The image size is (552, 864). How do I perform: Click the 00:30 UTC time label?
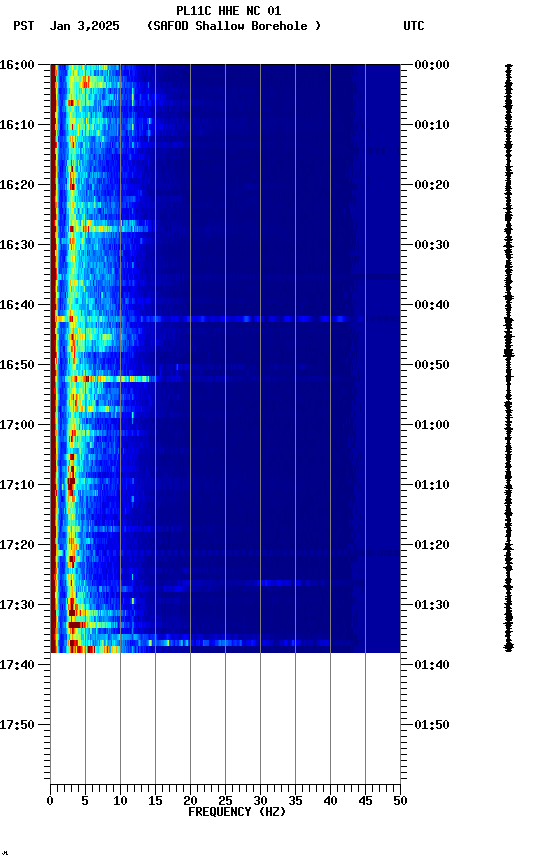coord(432,245)
